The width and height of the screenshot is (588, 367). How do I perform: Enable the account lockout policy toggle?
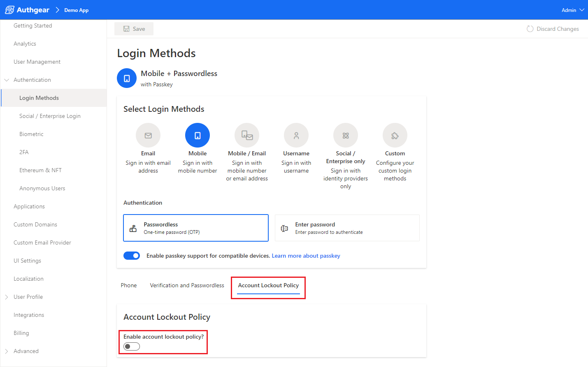132,346
